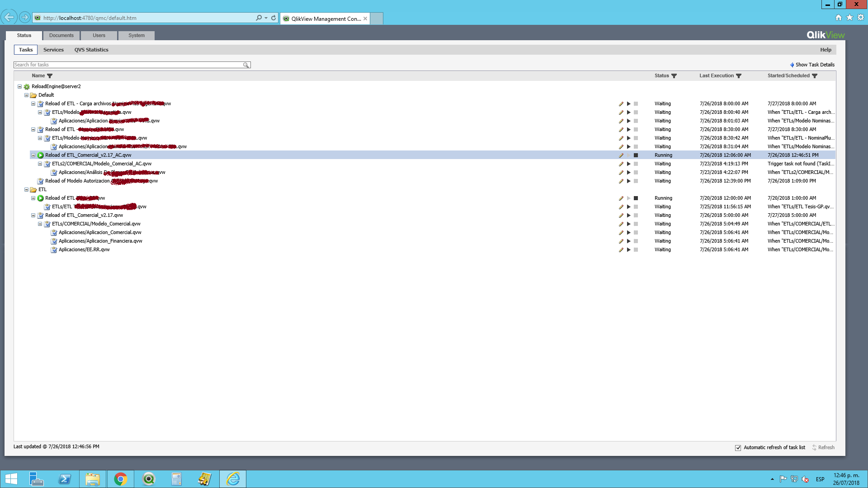868x488 pixels.
Task: Click Show Task Details
Action: [812, 65]
